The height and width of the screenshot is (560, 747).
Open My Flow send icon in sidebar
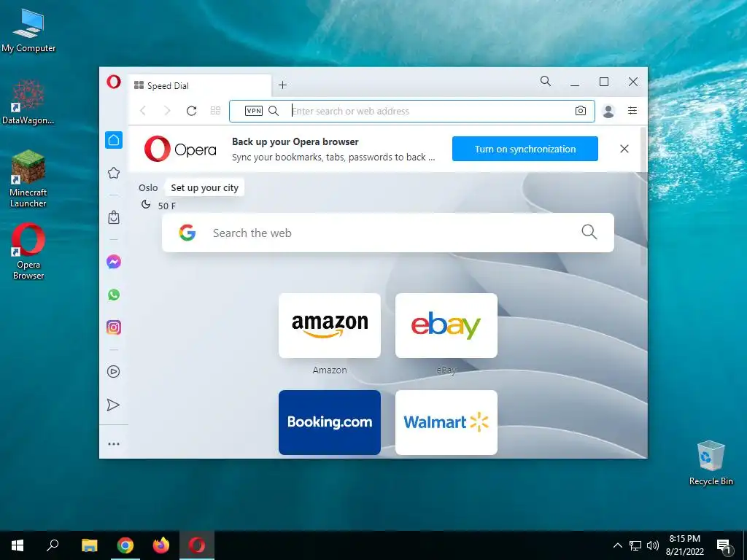(113, 405)
